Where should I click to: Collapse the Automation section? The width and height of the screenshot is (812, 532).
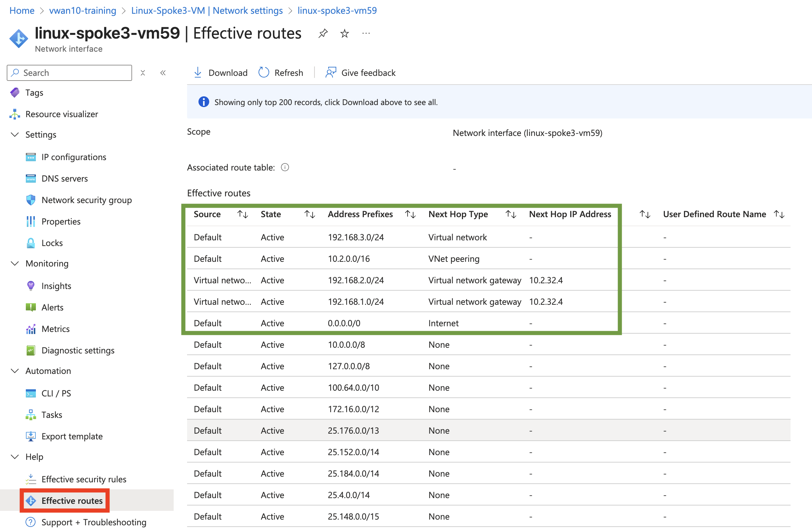pyautogui.click(x=15, y=371)
